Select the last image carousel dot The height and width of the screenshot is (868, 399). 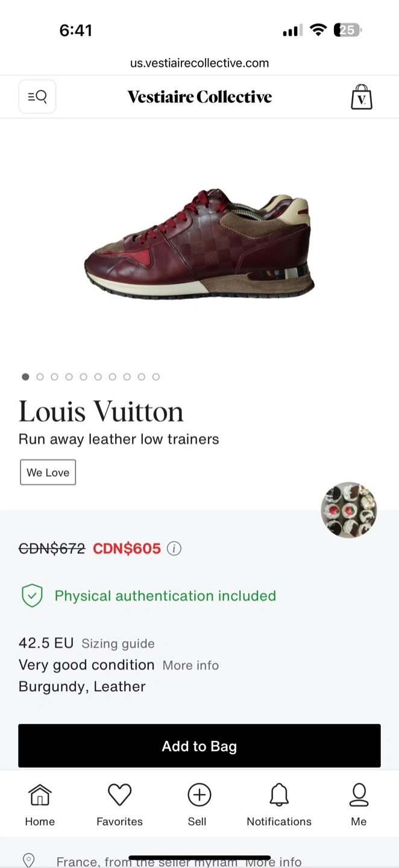[156, 377]
